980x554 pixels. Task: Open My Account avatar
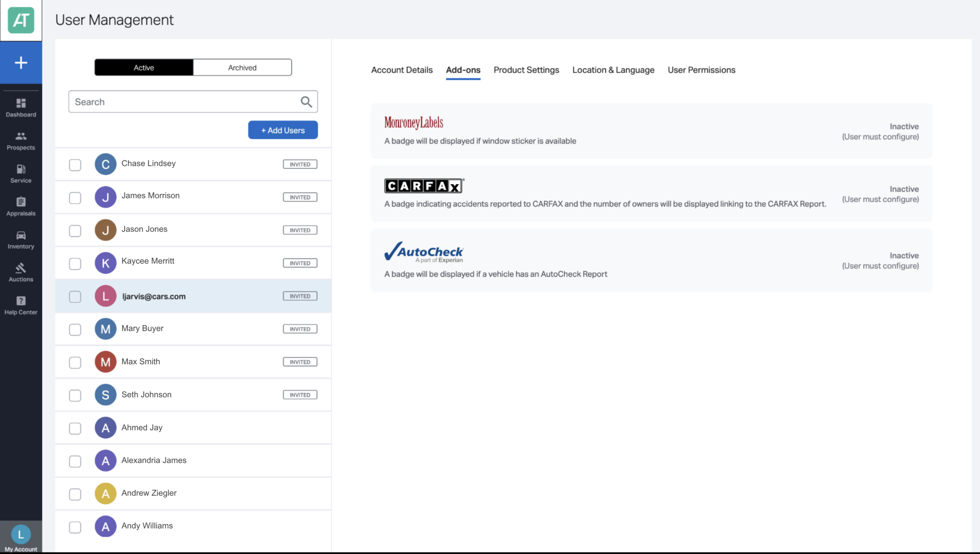tap(21, 534)
